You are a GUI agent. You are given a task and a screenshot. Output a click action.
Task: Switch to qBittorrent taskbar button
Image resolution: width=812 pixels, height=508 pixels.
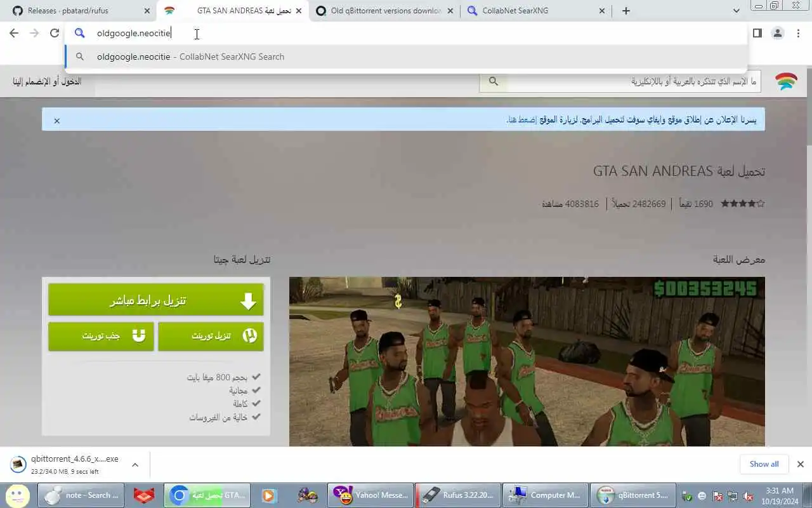pyautogui.click(x=632, y=495)
